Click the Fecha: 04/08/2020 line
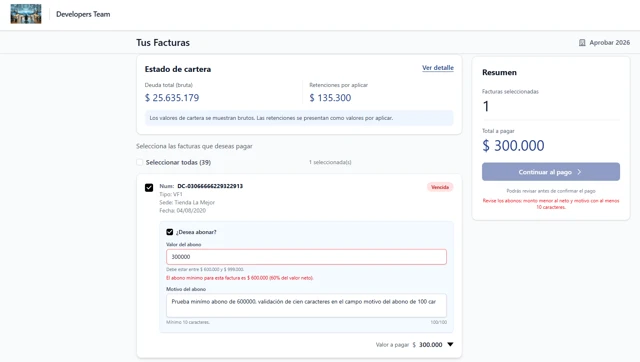The height and width of the screenshot is (362, 640). pos(182,211)
